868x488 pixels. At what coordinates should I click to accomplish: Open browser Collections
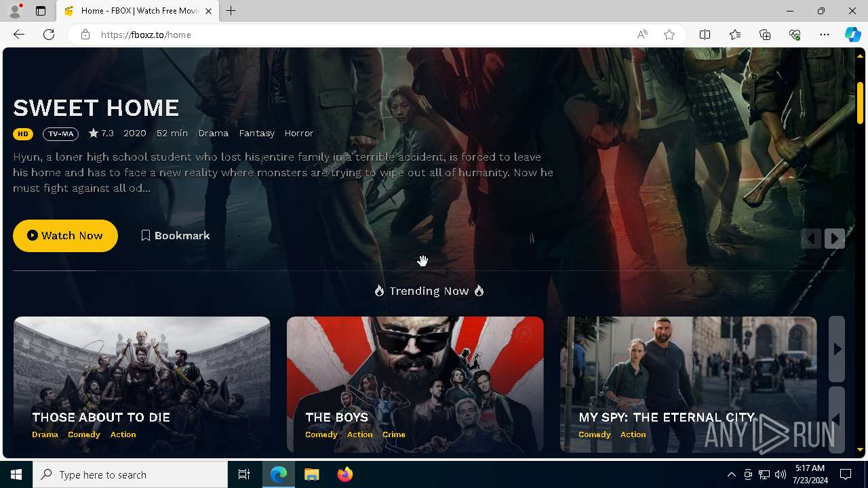click(765, 35)
